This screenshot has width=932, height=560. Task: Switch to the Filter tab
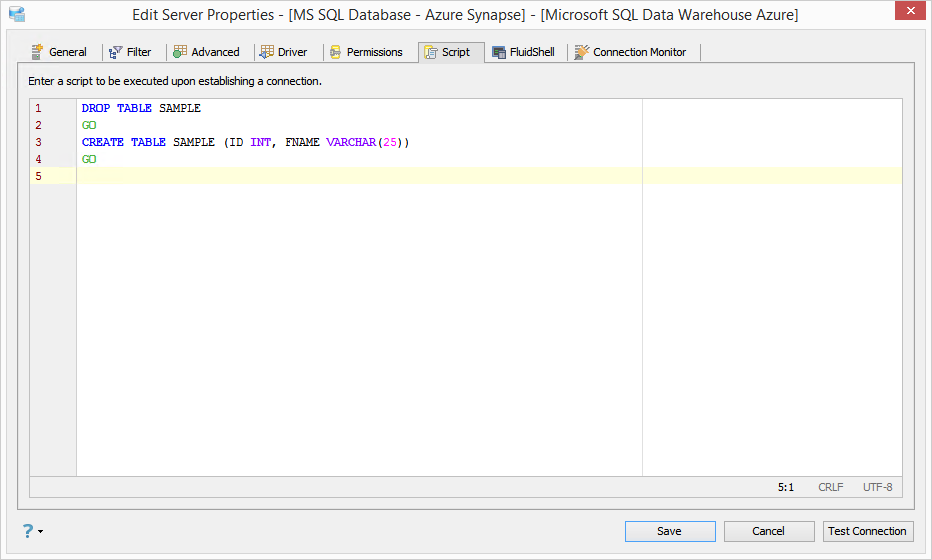131,52
